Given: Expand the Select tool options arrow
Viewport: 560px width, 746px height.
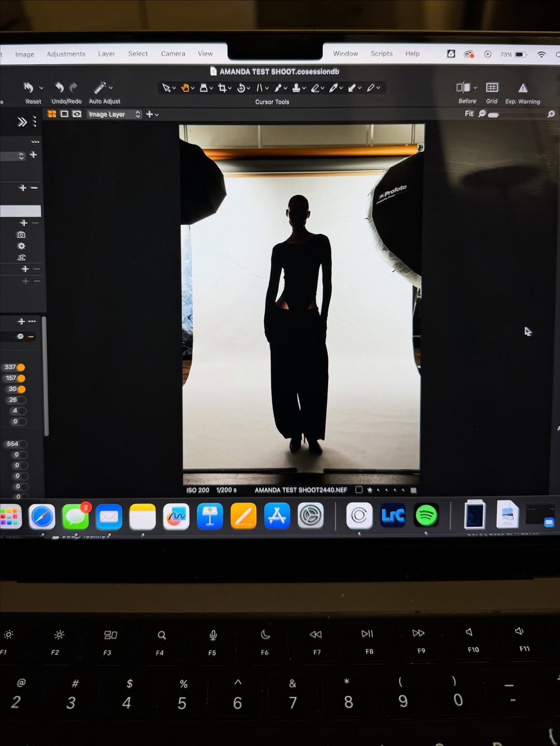Looking at the screenshot, I should click(174, 89).
